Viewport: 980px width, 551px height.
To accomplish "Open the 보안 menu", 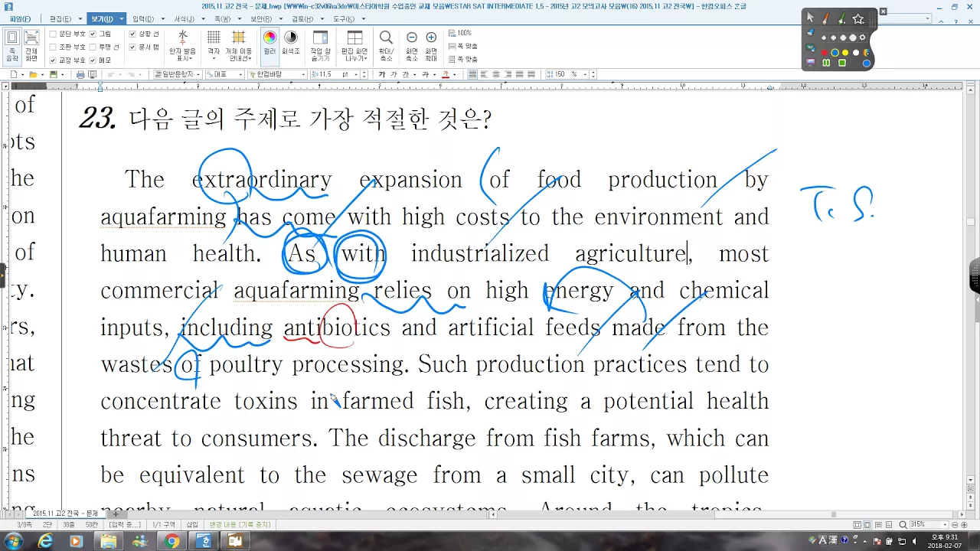I will pos(262,18).
